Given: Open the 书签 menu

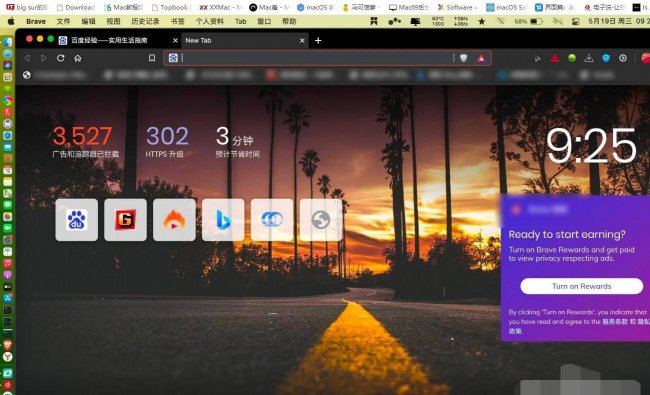Looking at the screenshot, I should [177, 21].
